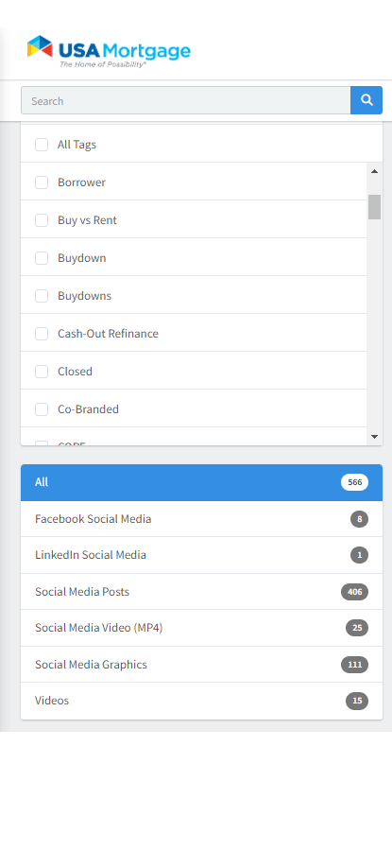Tick the Buy vs Rent checkbox
The height and width of the screenshot is (868, 392).
[x=42, y=220]
